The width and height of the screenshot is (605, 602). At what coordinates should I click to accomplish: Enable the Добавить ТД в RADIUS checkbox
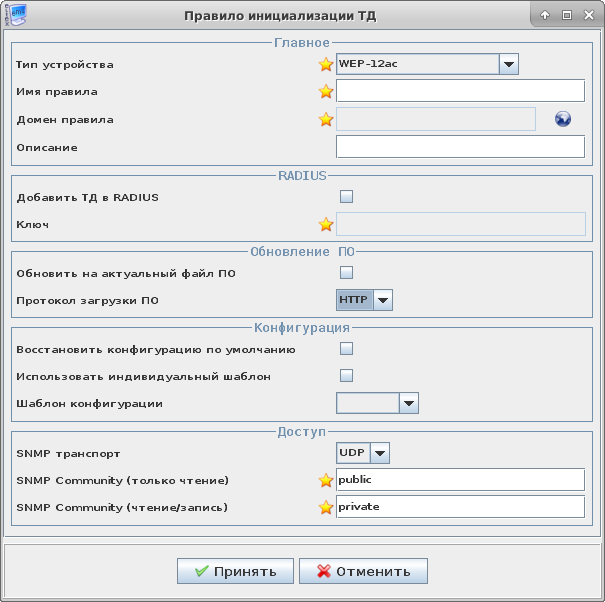point(347,197)
